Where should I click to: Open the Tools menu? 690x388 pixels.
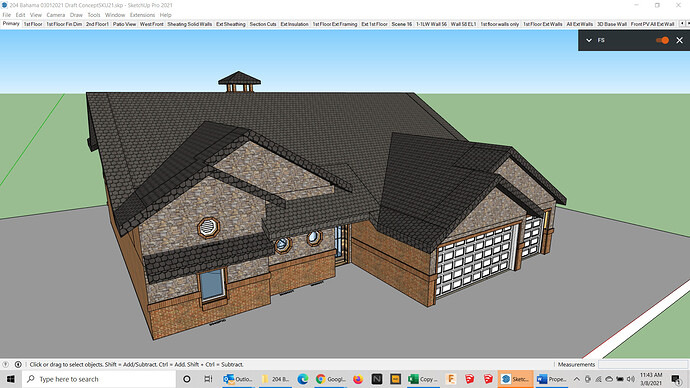pyautogui.click(x=94, y=15)
